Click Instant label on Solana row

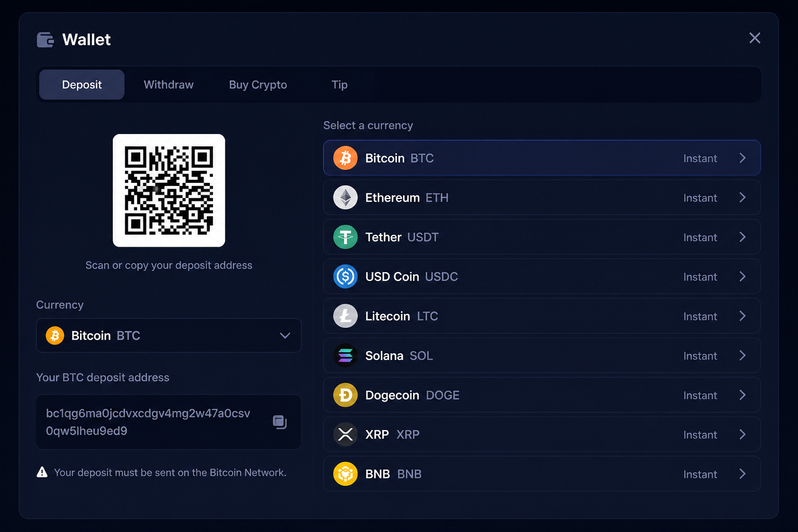(x=700, y=356)
